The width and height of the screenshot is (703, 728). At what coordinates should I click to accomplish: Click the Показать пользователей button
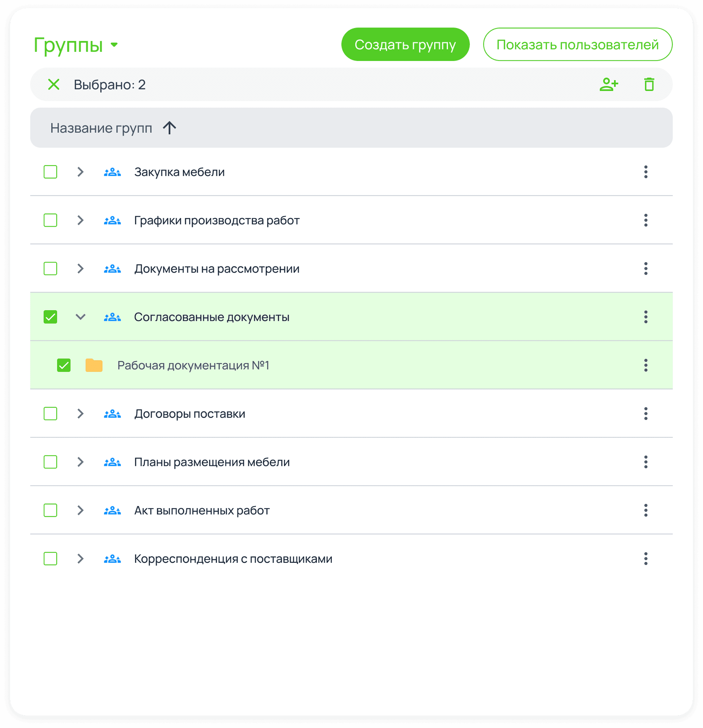coord(577,45)
